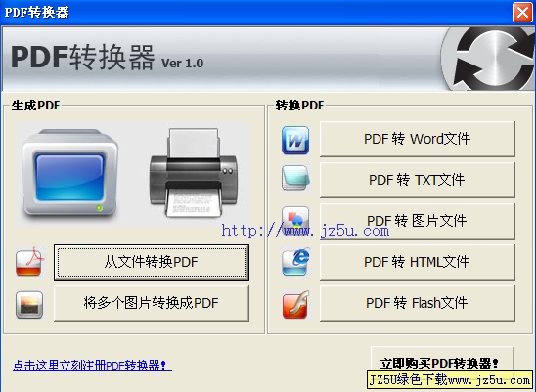
Task: Launch the PDF 转 Flash文件 converter
Action: point(417,303)
